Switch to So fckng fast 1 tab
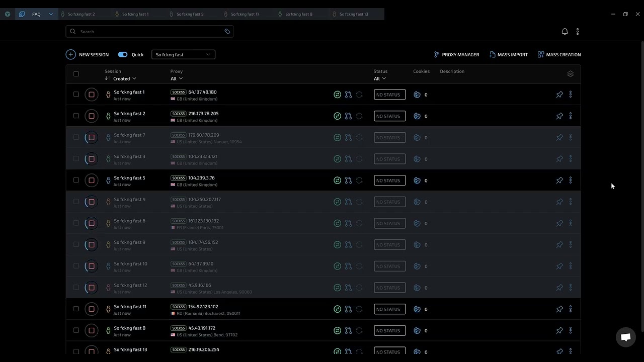The width and height of the screenshot is (644, 362). click(135, 14)
